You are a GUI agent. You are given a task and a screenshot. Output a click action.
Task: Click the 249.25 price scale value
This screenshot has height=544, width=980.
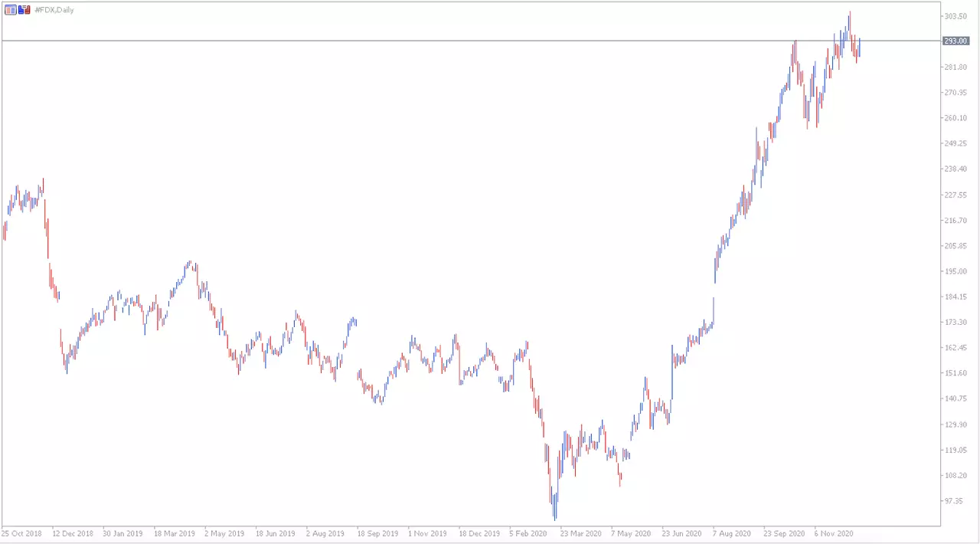[x=955, y=143]
